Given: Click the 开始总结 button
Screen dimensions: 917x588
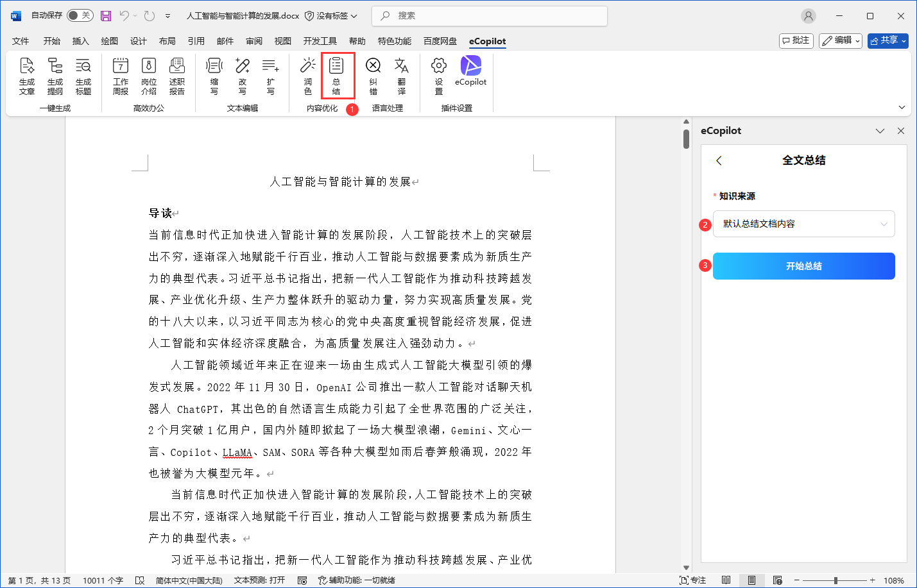Looking at the screenshot, I should (803, 265).
